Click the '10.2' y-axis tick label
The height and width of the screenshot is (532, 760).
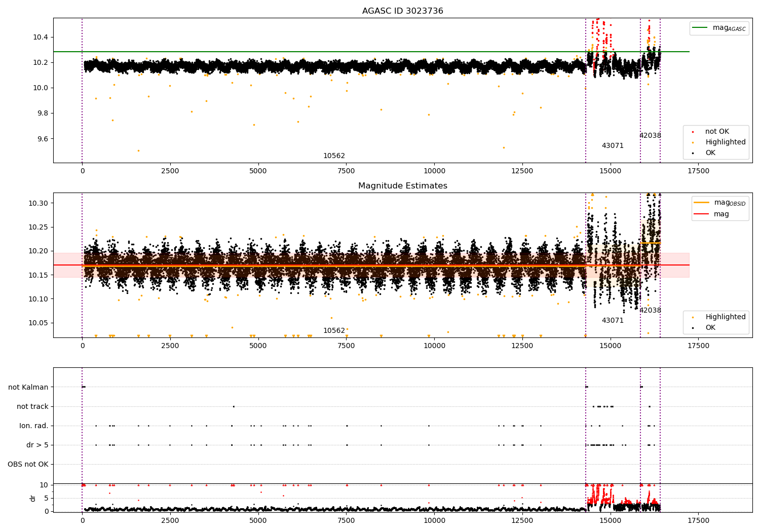point(41,62)
